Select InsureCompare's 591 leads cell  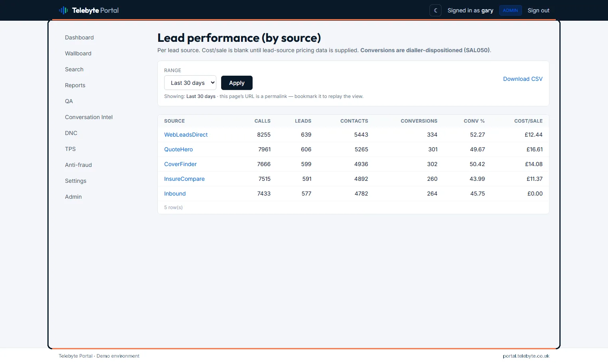(x=307, y=179)
